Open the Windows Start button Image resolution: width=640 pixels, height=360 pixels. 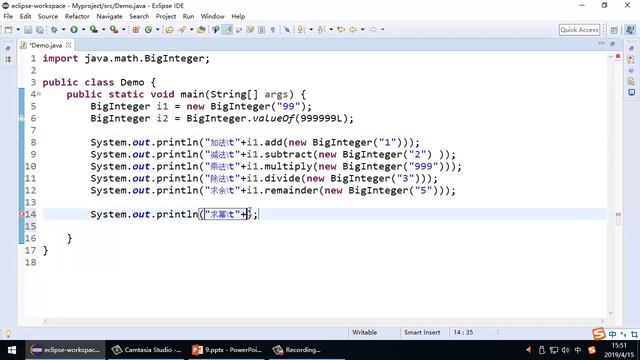tap(12, 350)
